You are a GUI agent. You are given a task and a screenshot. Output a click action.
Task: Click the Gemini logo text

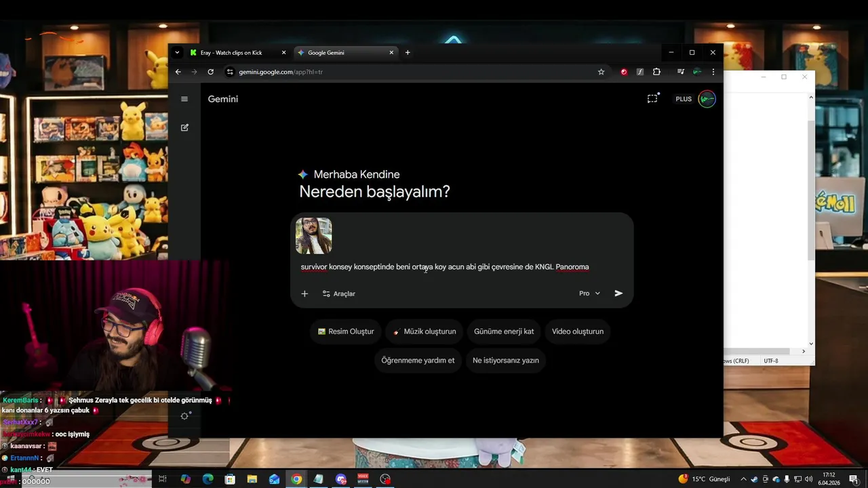223,99
